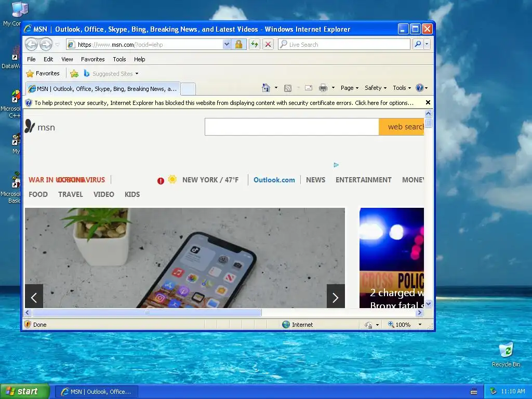Image resolution: width=532 pixels, height=399 pixels.
Task: Click the Back navigation arrow
Action: click(x=31, y=44)
